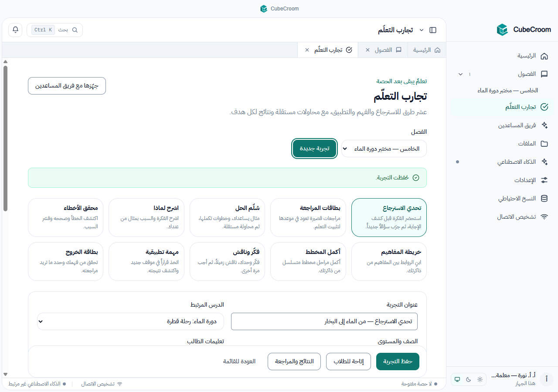Screen dimensions: 558x392
Task: Collapse the الفصول section chevron in sidebar
Action: (x=460, y=74)
